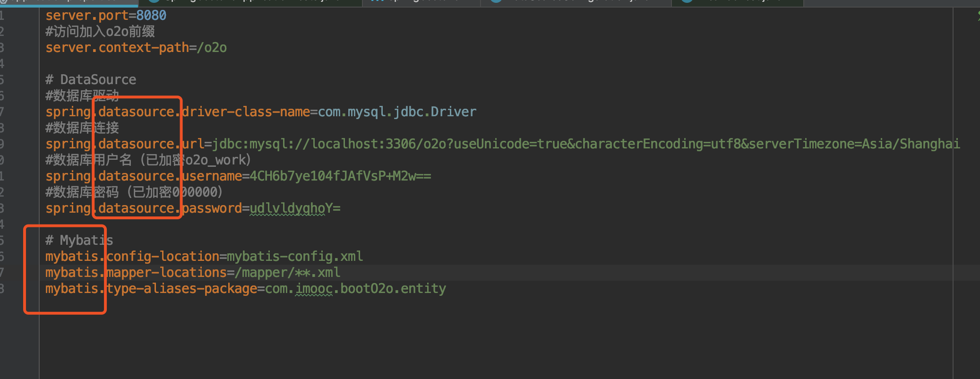Click the '#数据库驱动' comment
The image size is (980, 379).
coord(82,95)
